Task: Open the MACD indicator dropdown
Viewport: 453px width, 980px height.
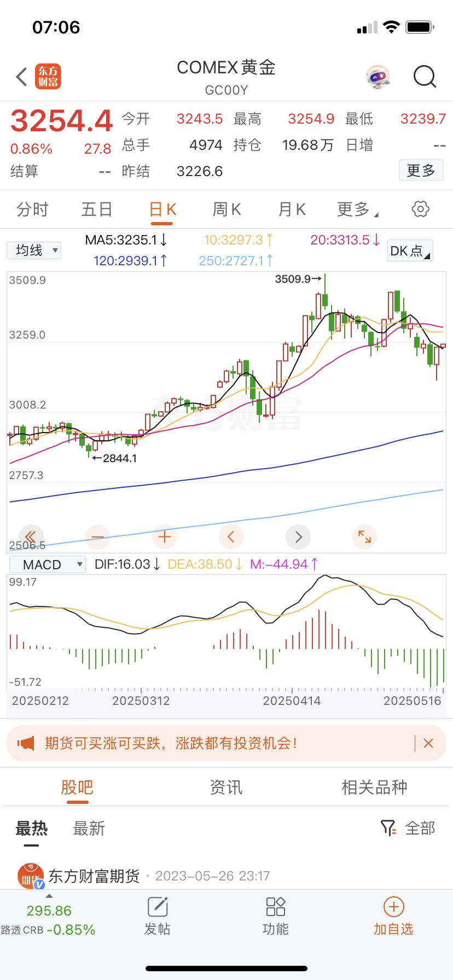Action: point(47,564)
